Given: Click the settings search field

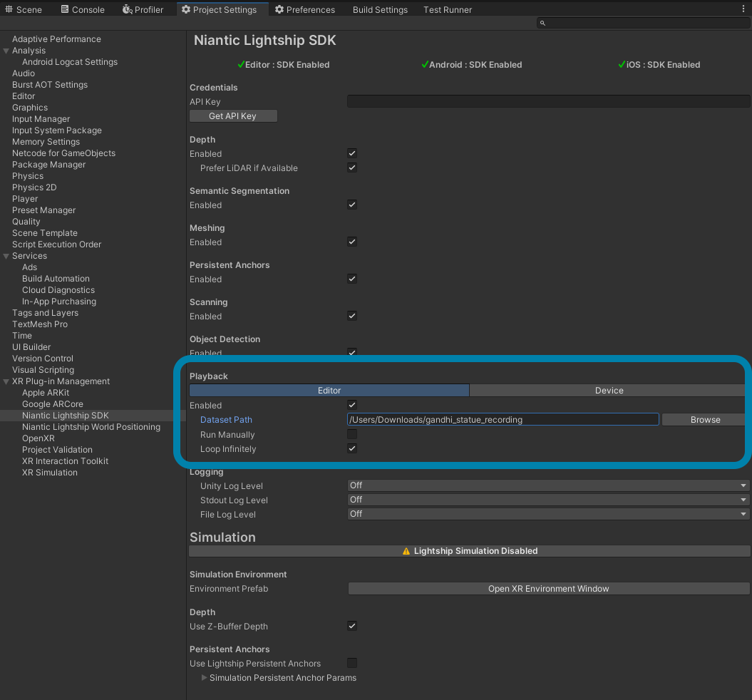Looking at the screenshot, I should (x=643, y=23).
